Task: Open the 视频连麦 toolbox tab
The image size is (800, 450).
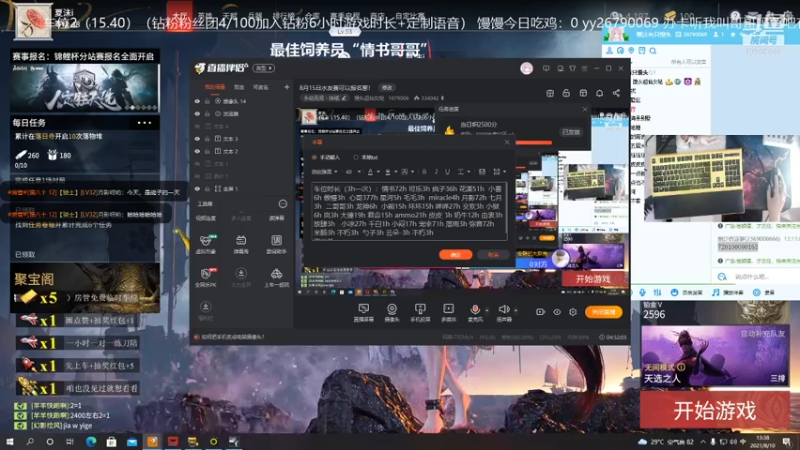Action: [206, 218]
